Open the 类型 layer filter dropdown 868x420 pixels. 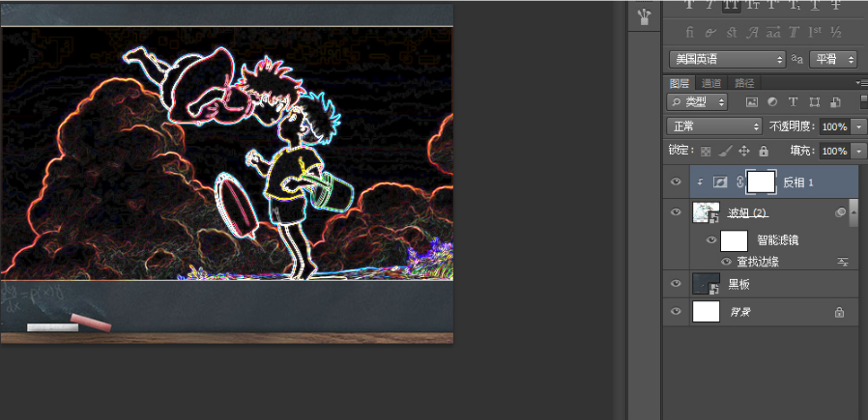point(697,102)
